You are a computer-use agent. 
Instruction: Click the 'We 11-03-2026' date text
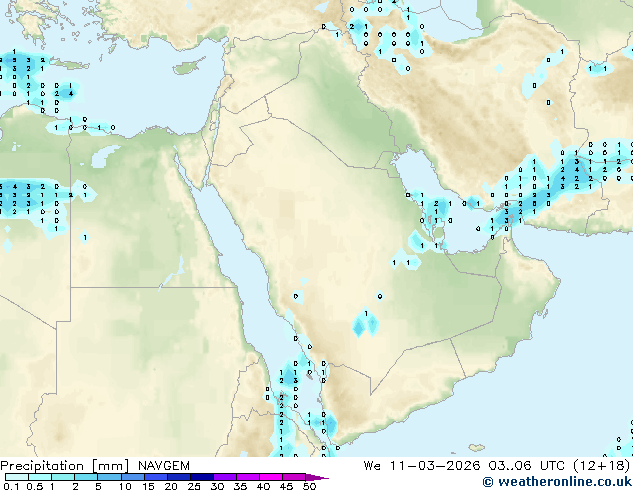click(x=422, y=466)
